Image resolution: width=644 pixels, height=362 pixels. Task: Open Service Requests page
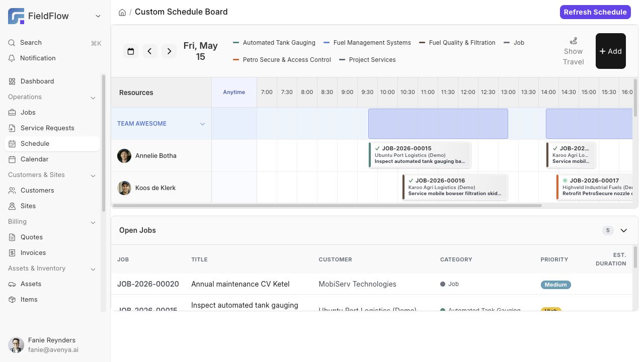(52, 128)
